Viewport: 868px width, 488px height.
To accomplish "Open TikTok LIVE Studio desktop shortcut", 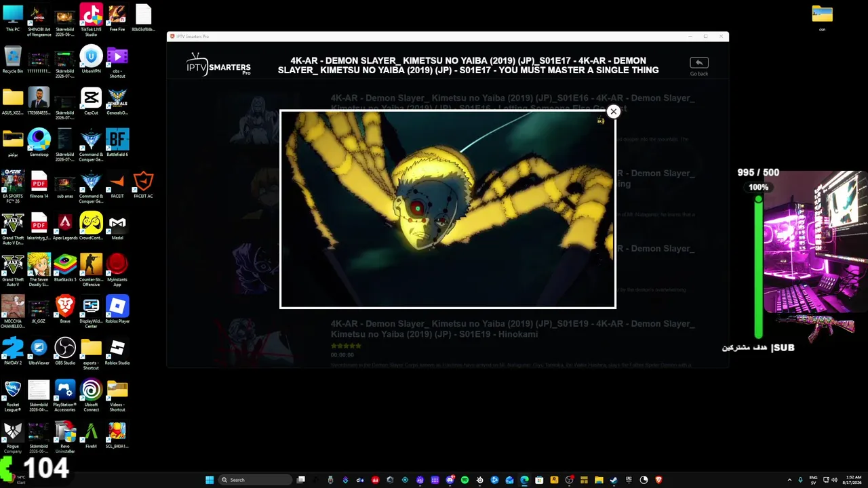I will tap(91, 19).
